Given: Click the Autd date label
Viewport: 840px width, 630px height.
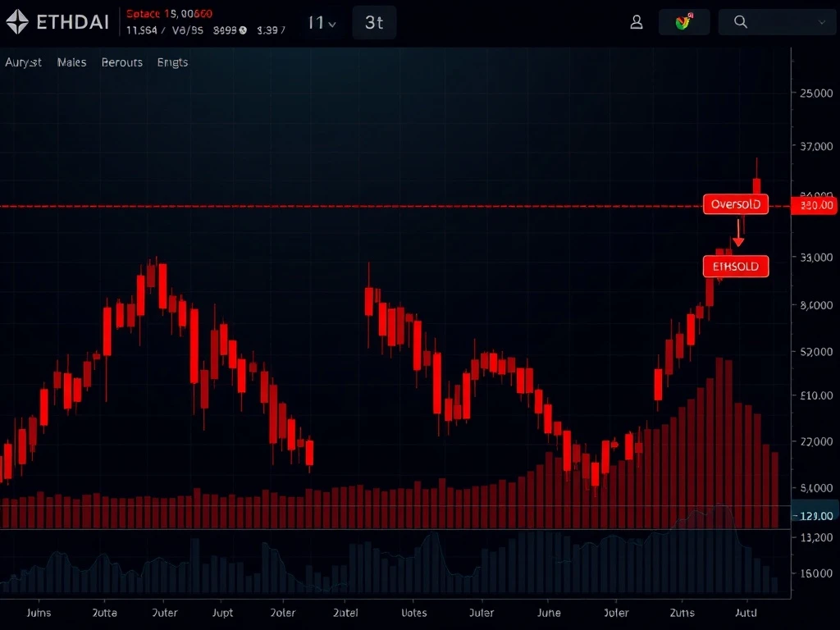Looking at the screenshot, I should coord(746,612).
